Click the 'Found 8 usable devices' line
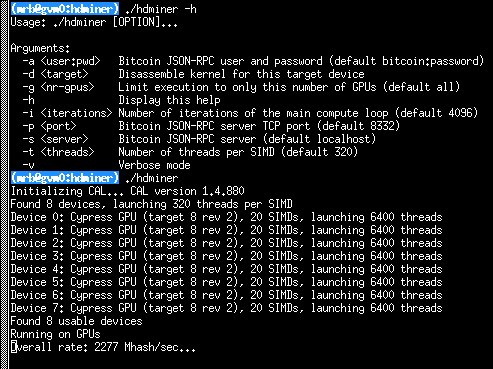The width and height of the screenshot is (493, 369). point(76,321)
